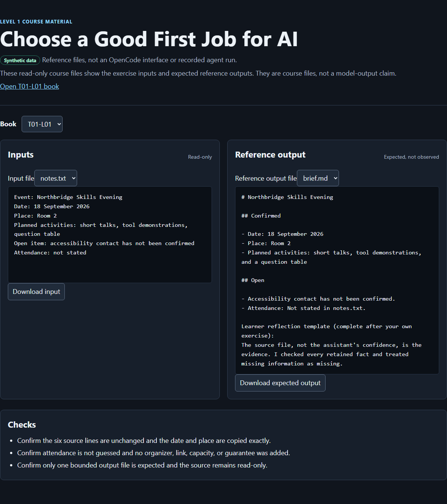Click the 'Open item: accessibility contact' line in notes
447x504 pixels.
coord(104,243)
